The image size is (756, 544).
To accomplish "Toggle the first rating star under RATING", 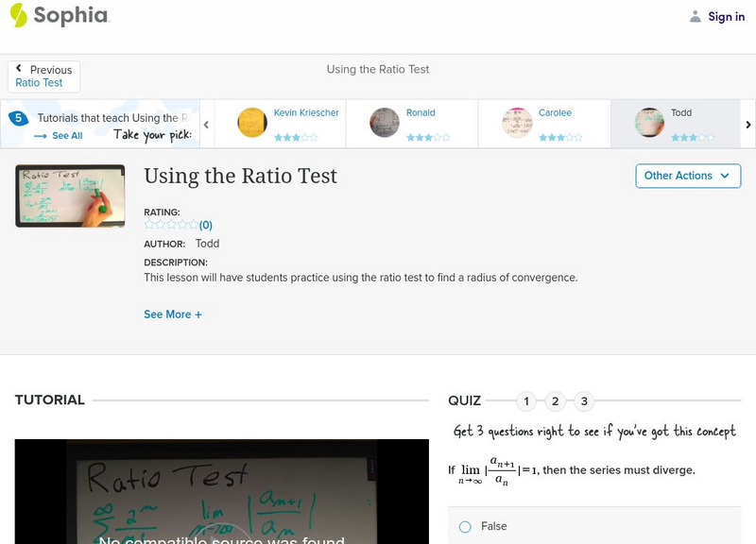I will click(146, 225).
